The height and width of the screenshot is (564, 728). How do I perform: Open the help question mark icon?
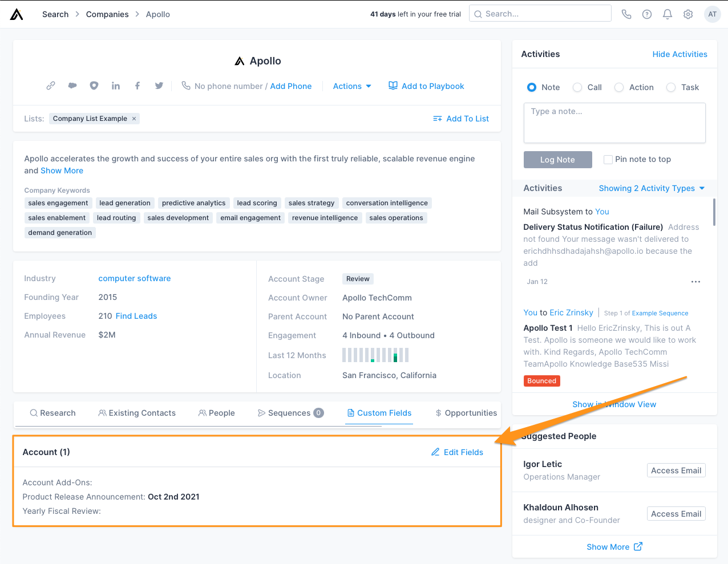pos(647,14)
